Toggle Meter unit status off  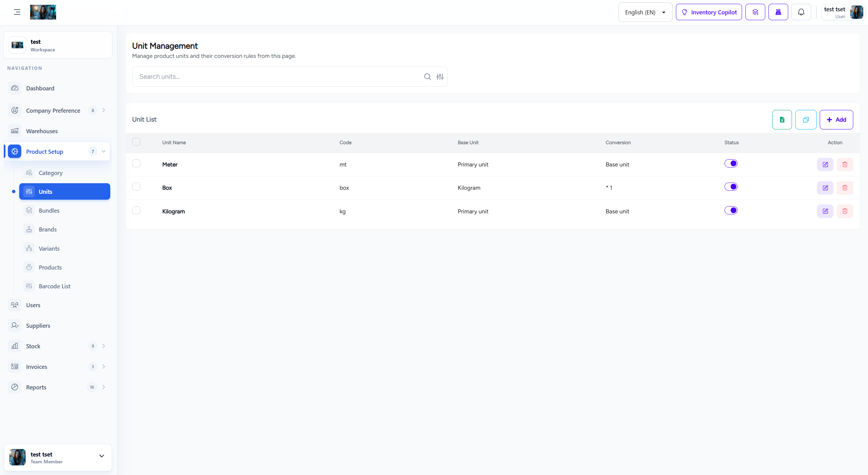click(x=731, y=163)
